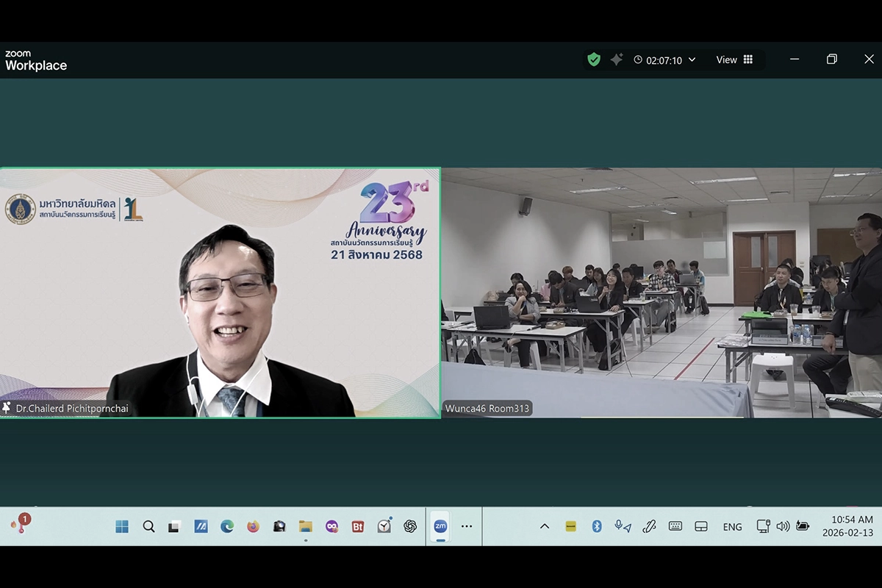Open the clock showing 10:54 AM
The image size is (882, 588).
pyautogui.click(x=847, y=526)
